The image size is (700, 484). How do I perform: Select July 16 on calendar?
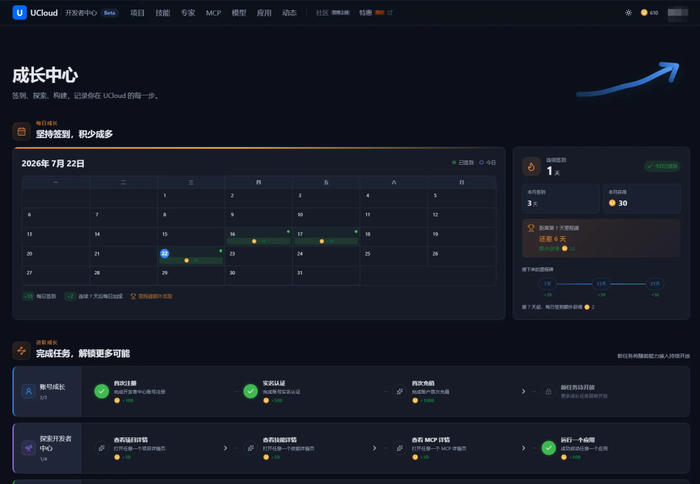click(258, 237)
